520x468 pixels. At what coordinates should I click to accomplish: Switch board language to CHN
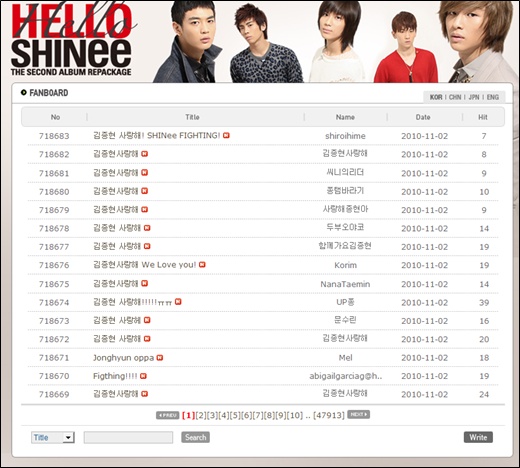(455, 97)
